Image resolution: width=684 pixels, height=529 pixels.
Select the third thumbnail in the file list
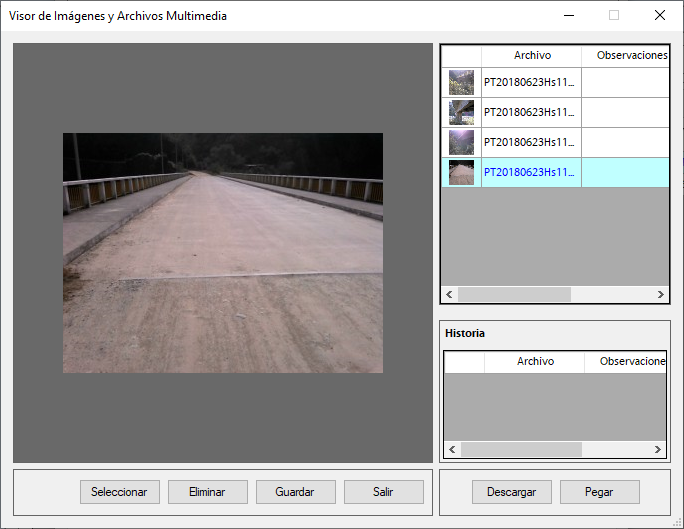(461, 142)
